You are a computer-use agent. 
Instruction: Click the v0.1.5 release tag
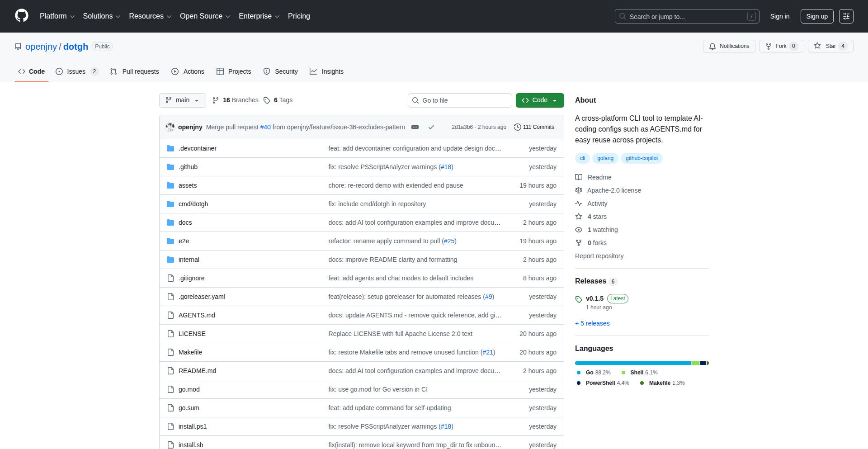(594, 298)
